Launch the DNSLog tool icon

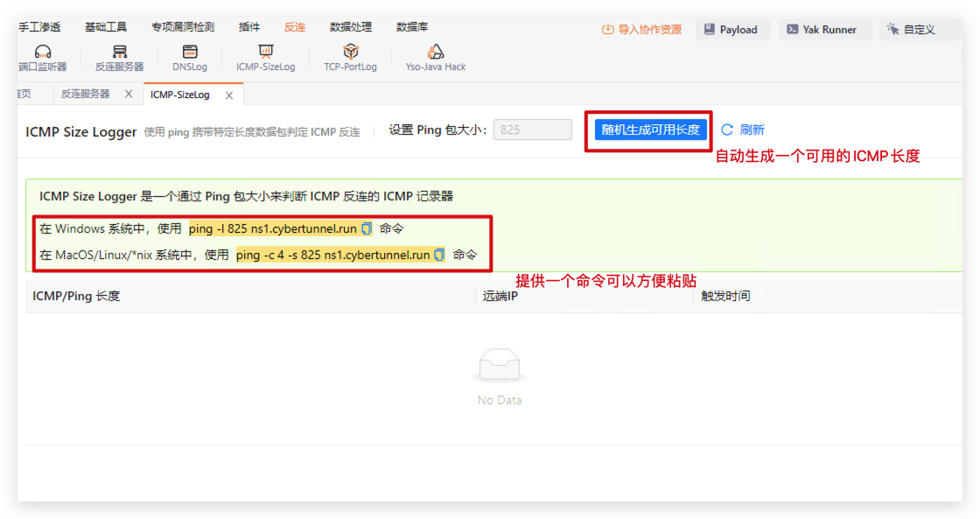pos(190,58)
